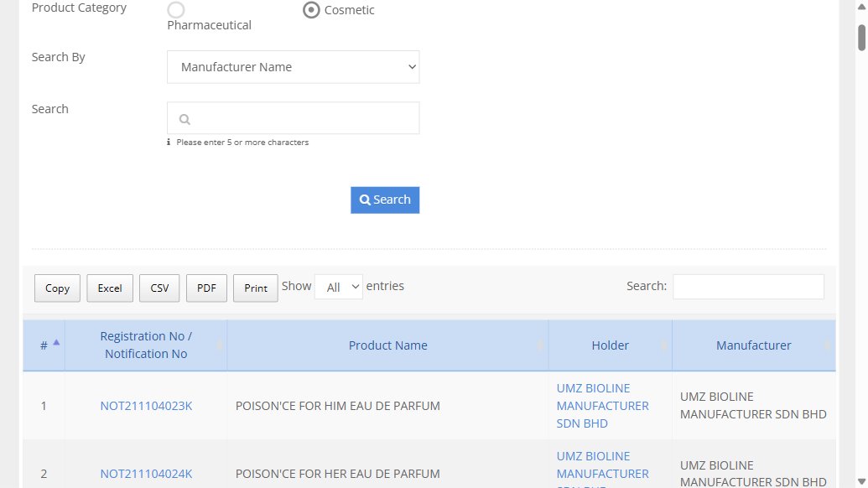Sort by the # column header
The height and width of the screenshot is (488, 868).
44,345
